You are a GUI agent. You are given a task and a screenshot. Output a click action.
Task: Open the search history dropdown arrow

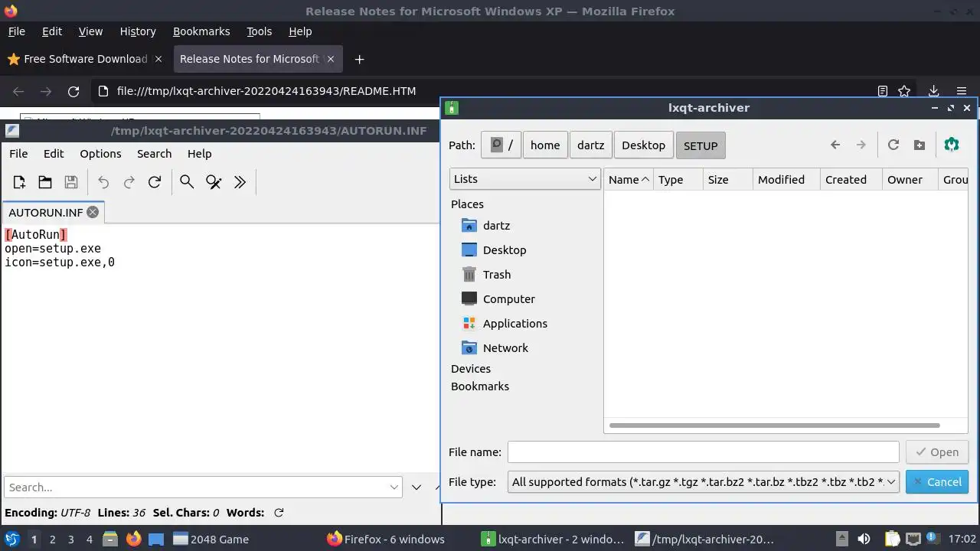point(394,487)
